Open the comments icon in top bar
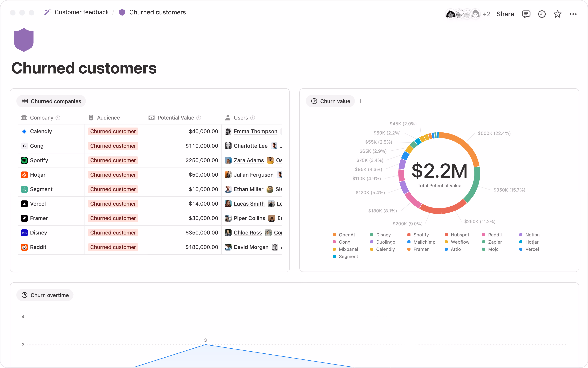This screenshot has height=368, width=588. [526, 14]
